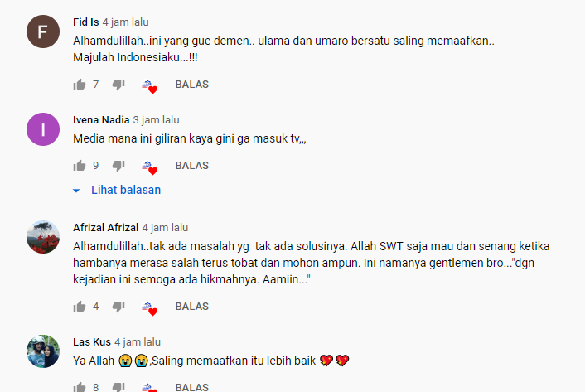Dislike Fid Is's comment

118,85
